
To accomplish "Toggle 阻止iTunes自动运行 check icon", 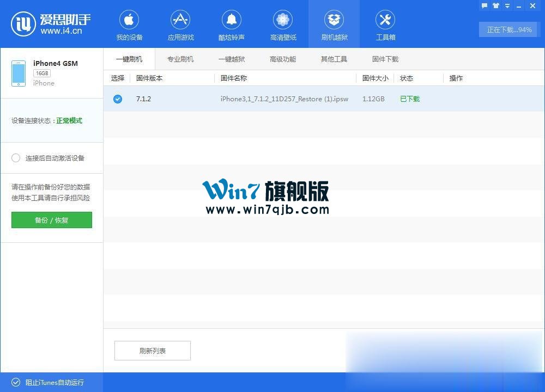I will coord(16,382).
